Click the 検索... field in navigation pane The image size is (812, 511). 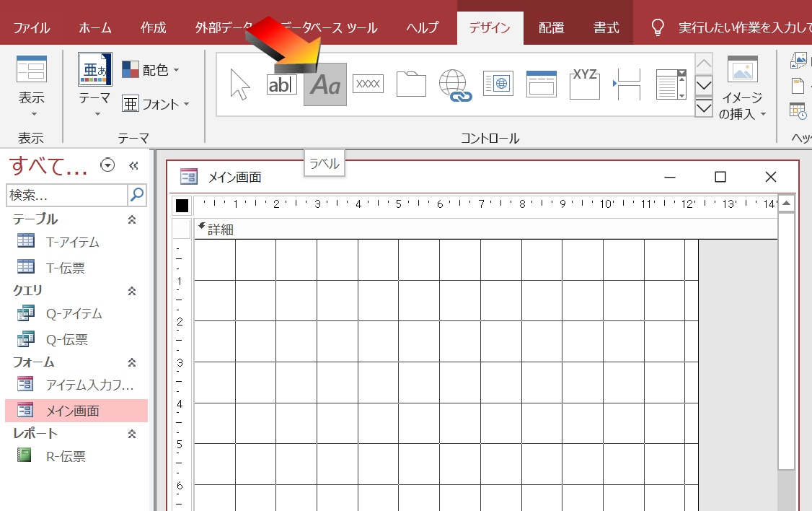(x=66, y=195)
